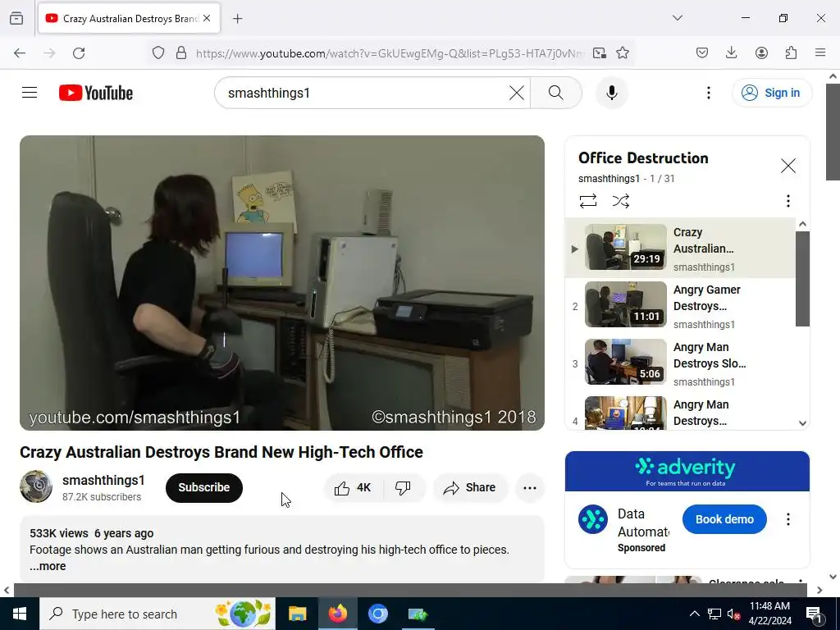This screenshot has height=630, width=840.
Task: Open Crazy Australian playlist thumbnail
Action: tap(625, 247)
